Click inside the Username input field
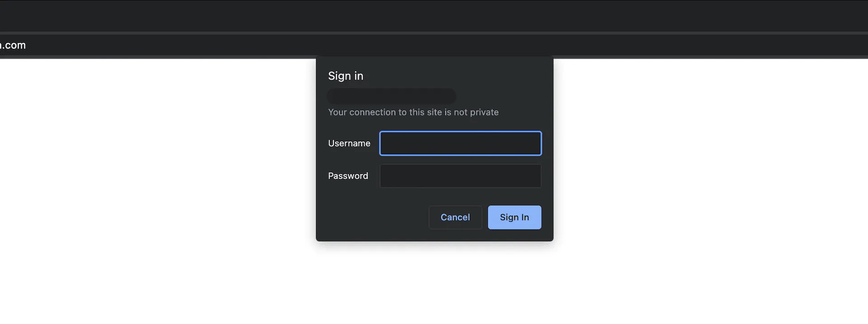The height and width of the screenshot is (324, 868). click(460, 143)
